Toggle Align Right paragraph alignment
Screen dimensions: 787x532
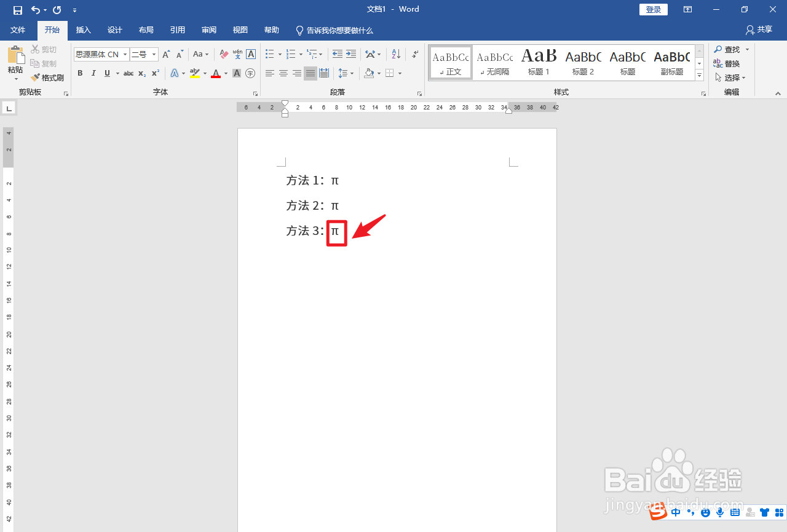coord(297,73)
